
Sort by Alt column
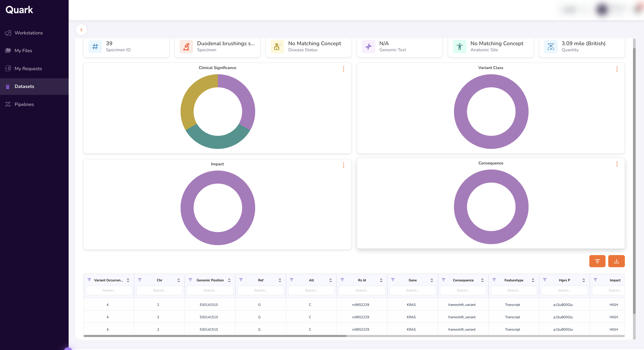point(331,280)
